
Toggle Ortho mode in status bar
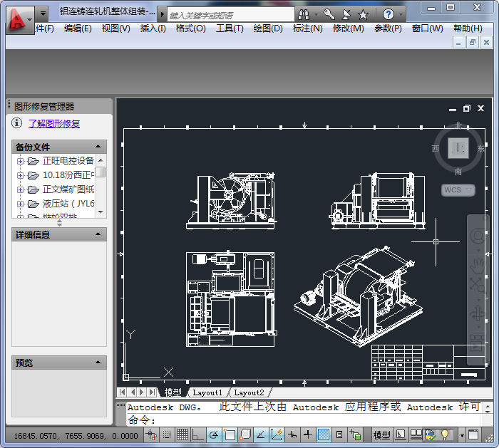click(197, 434)
